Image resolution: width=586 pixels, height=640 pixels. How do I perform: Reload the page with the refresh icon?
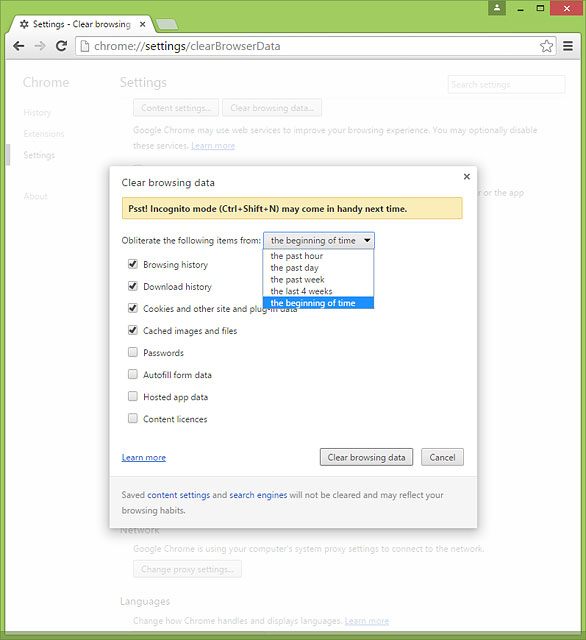pos(61,46)
